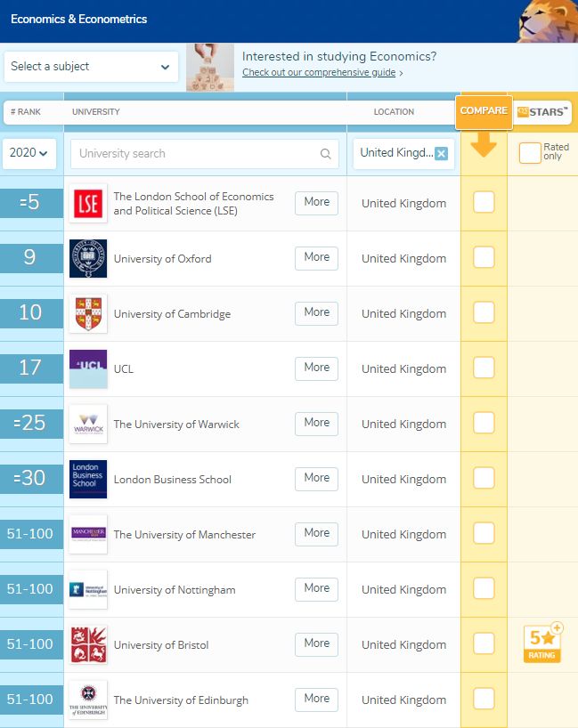Select UCL's compare checkbox
The width and height of the screenshot is (578, 728).
click(484, 368)
